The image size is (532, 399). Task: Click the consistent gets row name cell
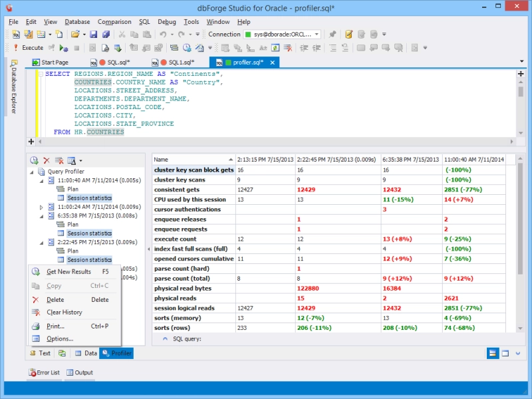[x=194, y=190]
